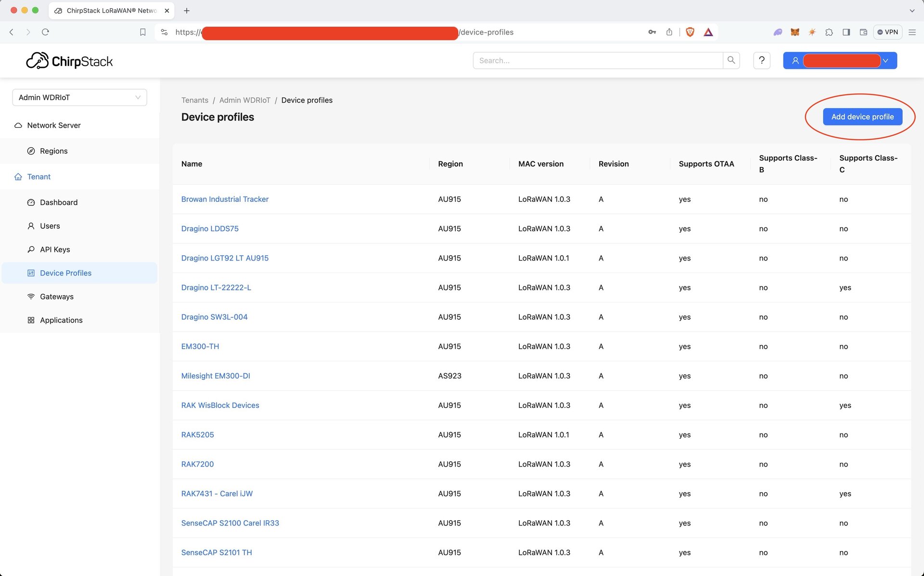The height and width of the screenshot is (576, 924).
Task: Click the search magnifier button
Action: point(731,60)
